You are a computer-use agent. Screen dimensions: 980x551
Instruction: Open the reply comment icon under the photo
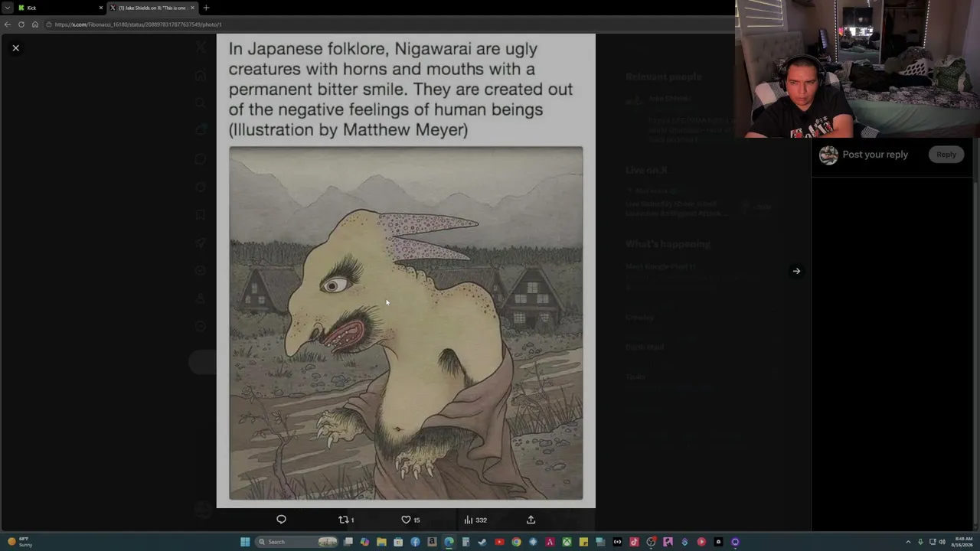281,520
